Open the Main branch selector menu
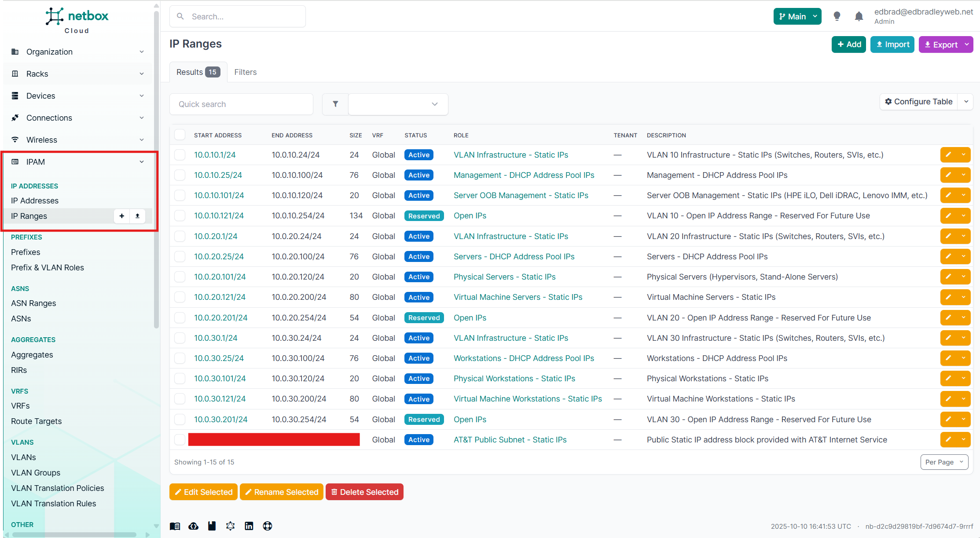The height and width of the screenshot is (538, 980). [797, 16]
